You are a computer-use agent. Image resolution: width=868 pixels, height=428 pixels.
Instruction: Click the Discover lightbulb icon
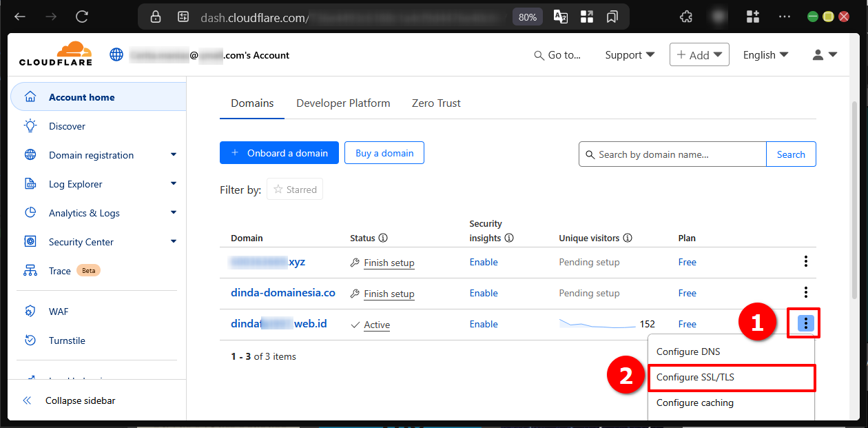click(30, 125)
